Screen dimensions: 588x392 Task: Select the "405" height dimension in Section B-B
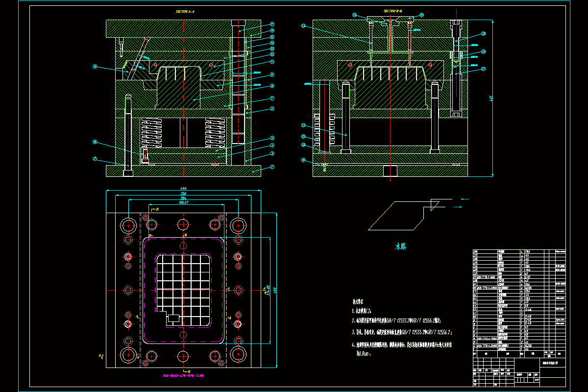[491, 98]
